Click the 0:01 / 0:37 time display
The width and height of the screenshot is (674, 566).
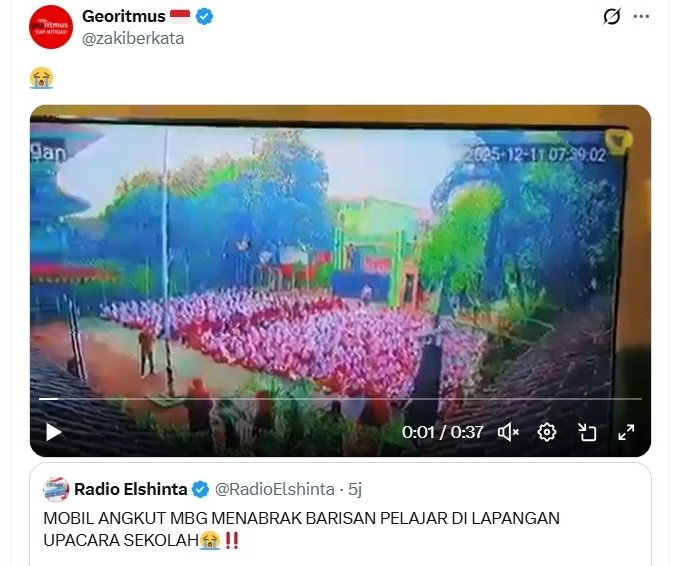click(x=443, y=432)
